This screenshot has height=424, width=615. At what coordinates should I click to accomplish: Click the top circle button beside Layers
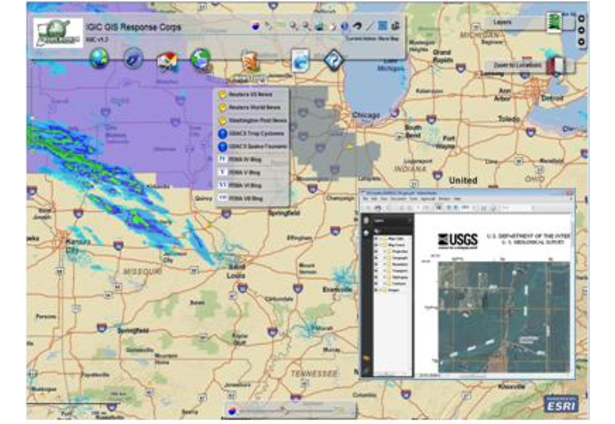coord(581,18)
